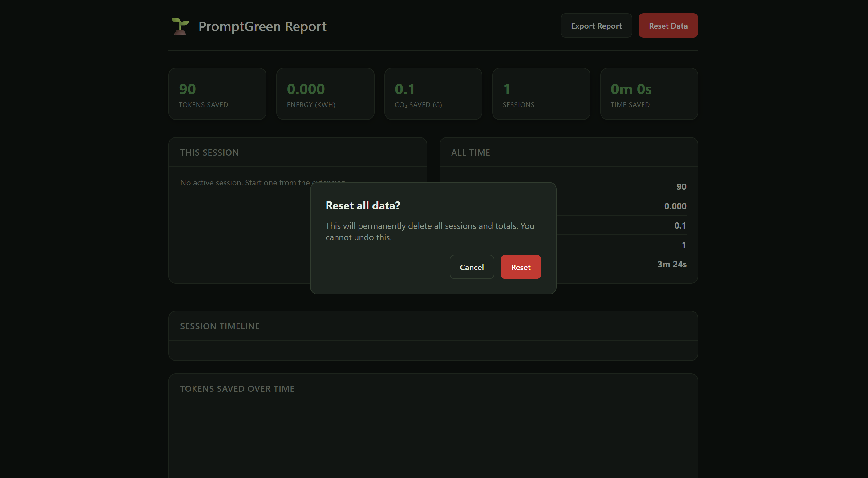
Task: Click Tokens Saved Over Time header
Action: [x=237, y=388]
